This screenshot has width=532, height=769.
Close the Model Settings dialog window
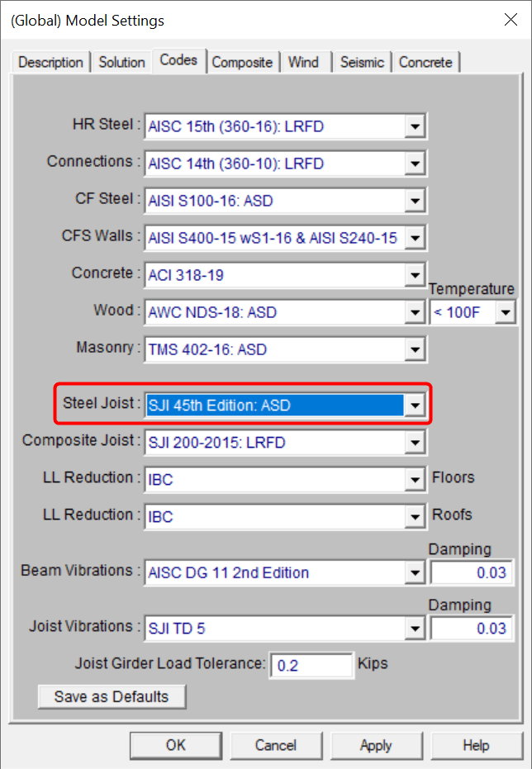511,20
